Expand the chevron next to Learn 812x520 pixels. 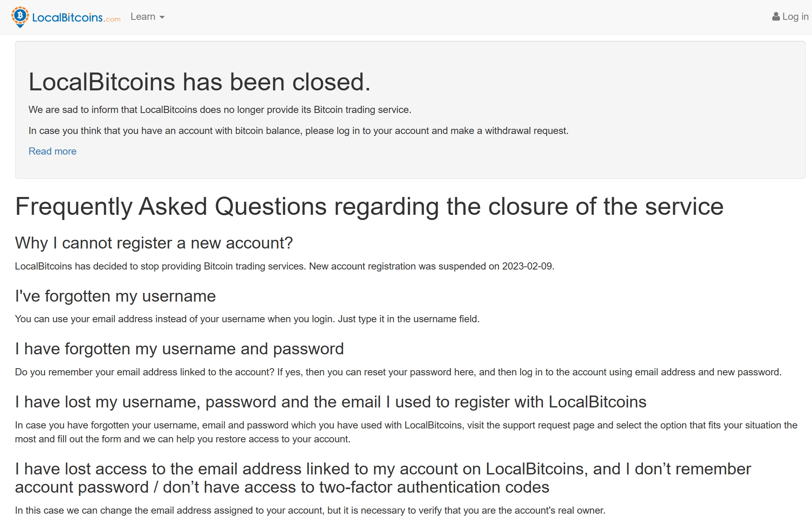click(x=163, y=17)
